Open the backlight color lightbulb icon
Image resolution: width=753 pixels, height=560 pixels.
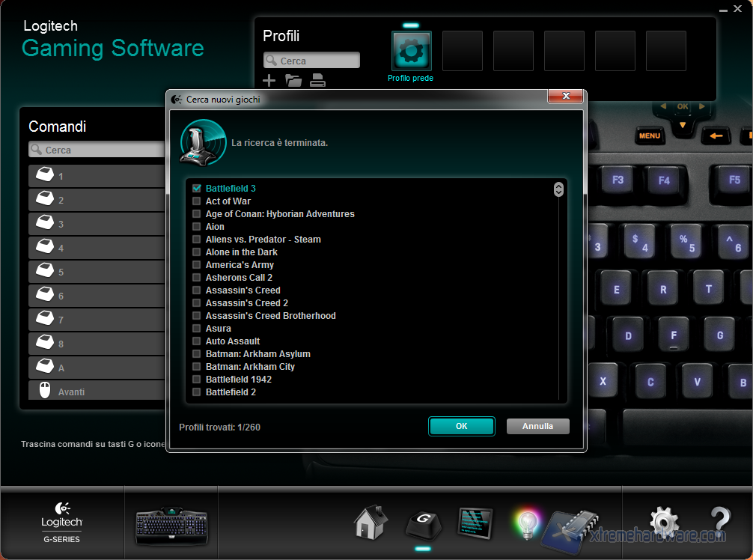tap(526, 524)
